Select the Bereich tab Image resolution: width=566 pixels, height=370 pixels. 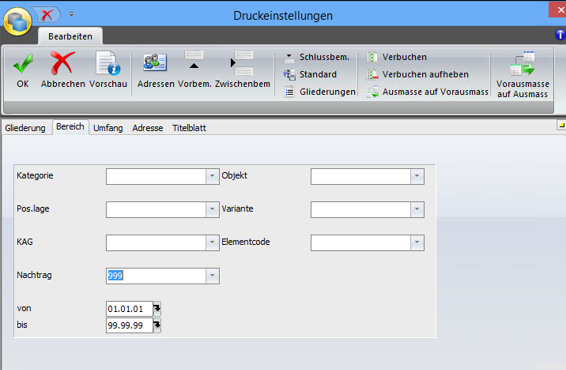tap(70, 127)
